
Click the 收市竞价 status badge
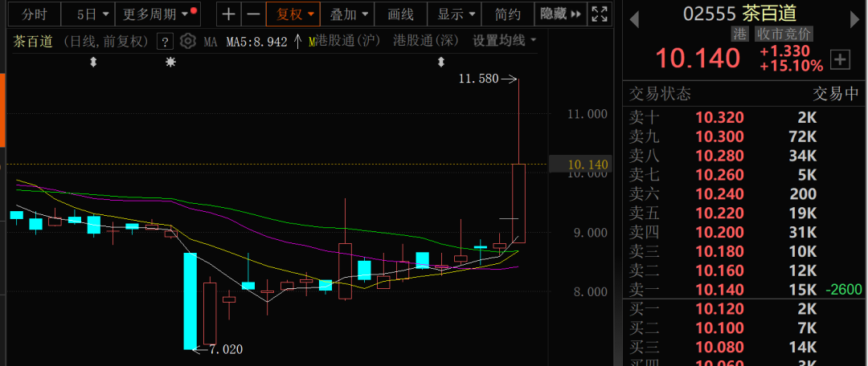784,35
